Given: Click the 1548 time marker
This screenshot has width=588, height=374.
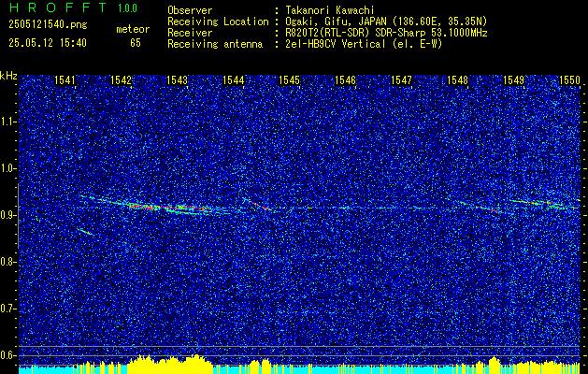Looking at the screenshot, I should click(458, 79).
